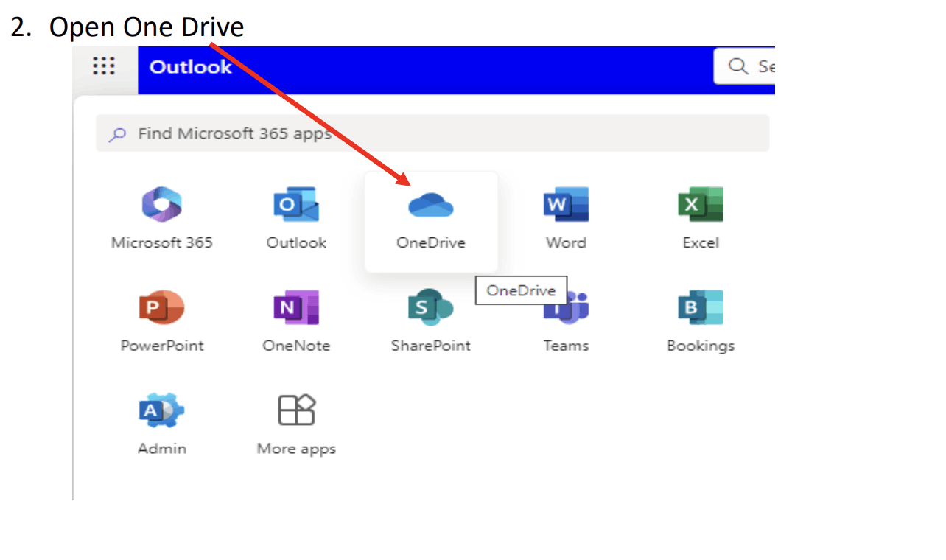
Task: Launch the PowerPoint app
Action: [x=162, y=321]
